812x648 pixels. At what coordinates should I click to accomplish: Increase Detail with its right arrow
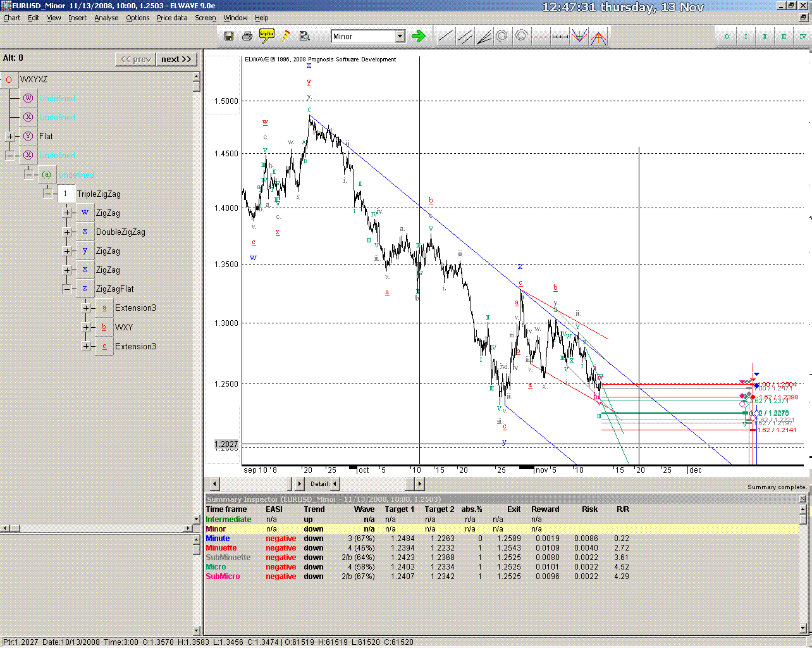(419, 483)
